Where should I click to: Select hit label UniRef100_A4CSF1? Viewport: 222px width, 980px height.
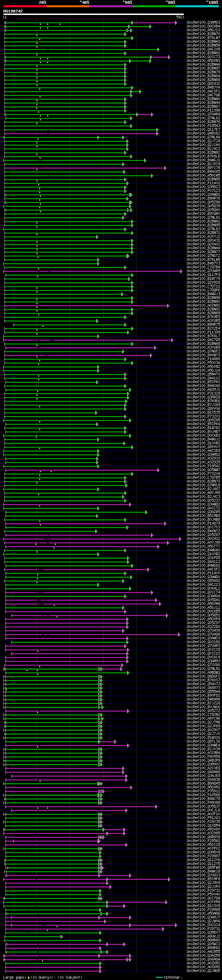[203, 92]
